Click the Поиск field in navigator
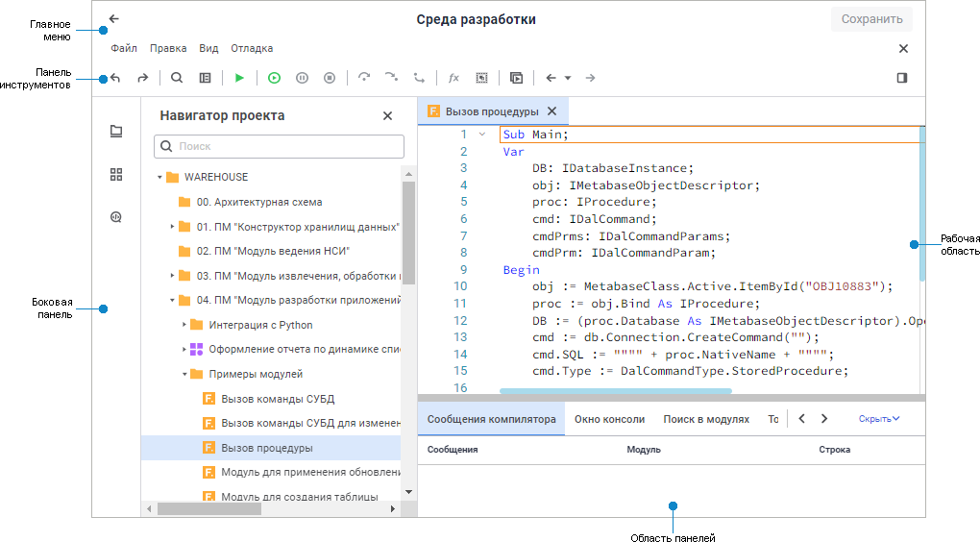Image resolution: width=980 pixels, height=542 pixels. (279, 146)
